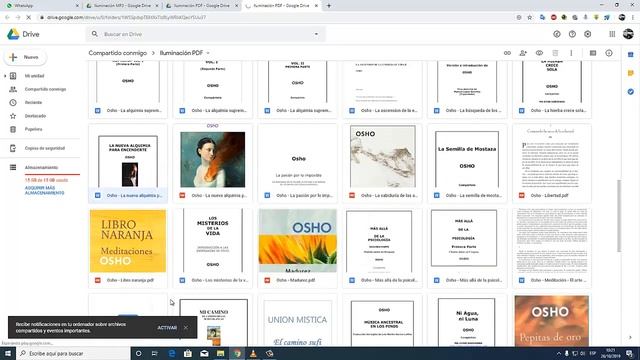Show details info panel
Screen dimensions: 640x360
pyautogui.click(x=609, y=53)
